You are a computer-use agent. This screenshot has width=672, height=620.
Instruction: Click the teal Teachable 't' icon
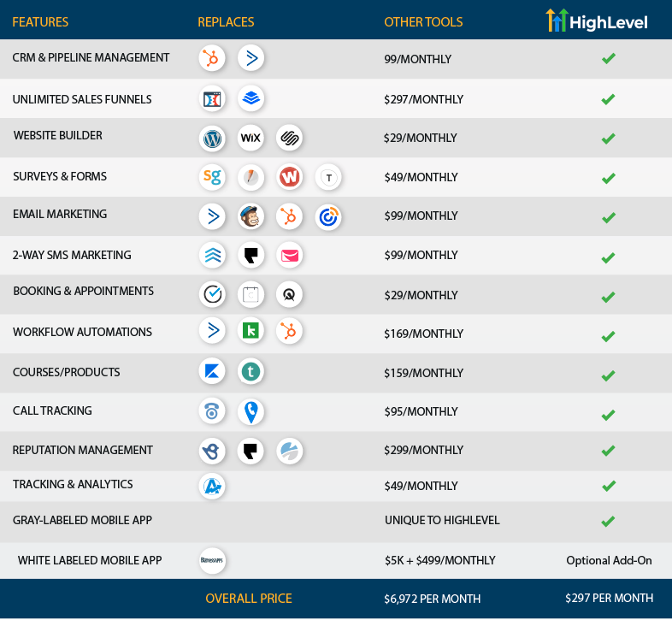coord(251,371)
